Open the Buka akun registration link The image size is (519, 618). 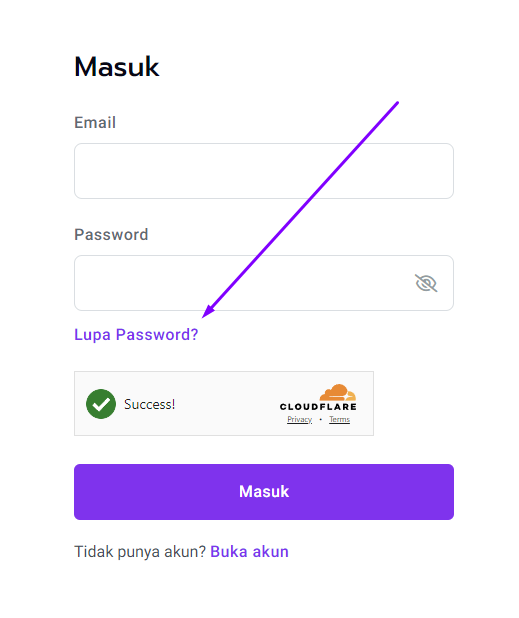click(249, 551)
